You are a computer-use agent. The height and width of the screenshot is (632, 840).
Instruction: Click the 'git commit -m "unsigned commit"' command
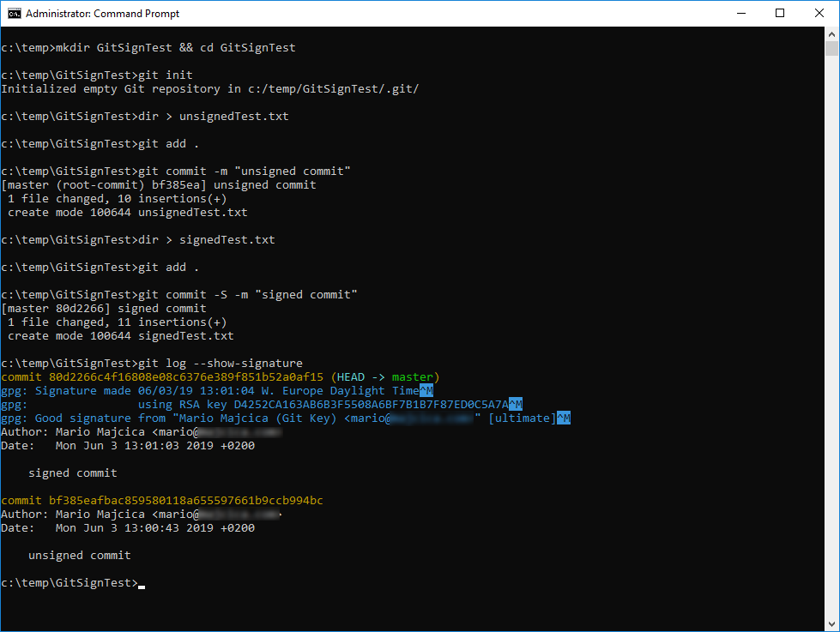pyautogui.click(x=245, y=172)
